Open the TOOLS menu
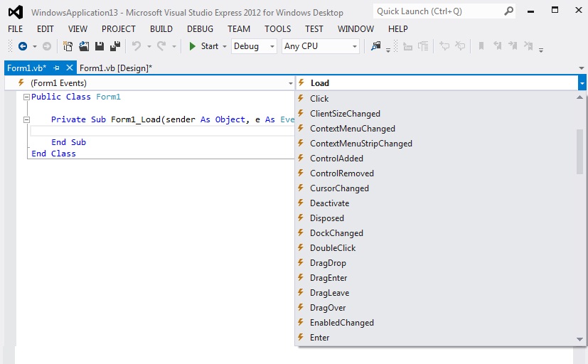This screenshot has width=588, height=364. coord(277,29)
